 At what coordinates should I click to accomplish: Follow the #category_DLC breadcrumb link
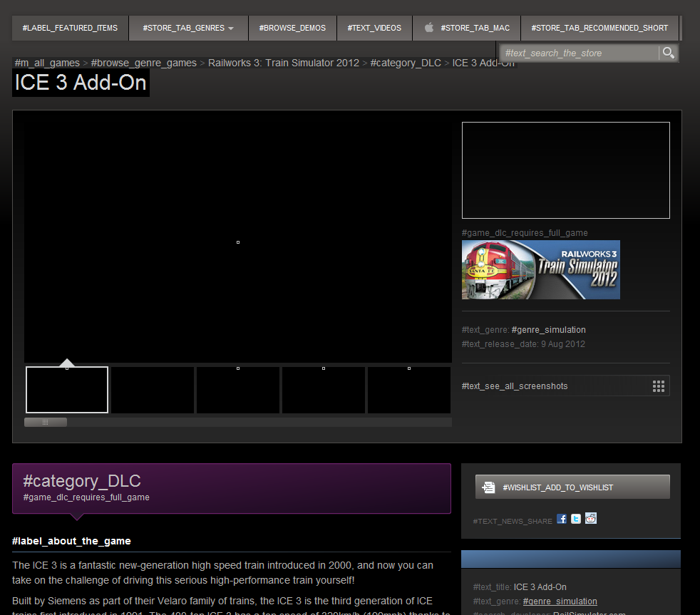(x=406, y=63)
